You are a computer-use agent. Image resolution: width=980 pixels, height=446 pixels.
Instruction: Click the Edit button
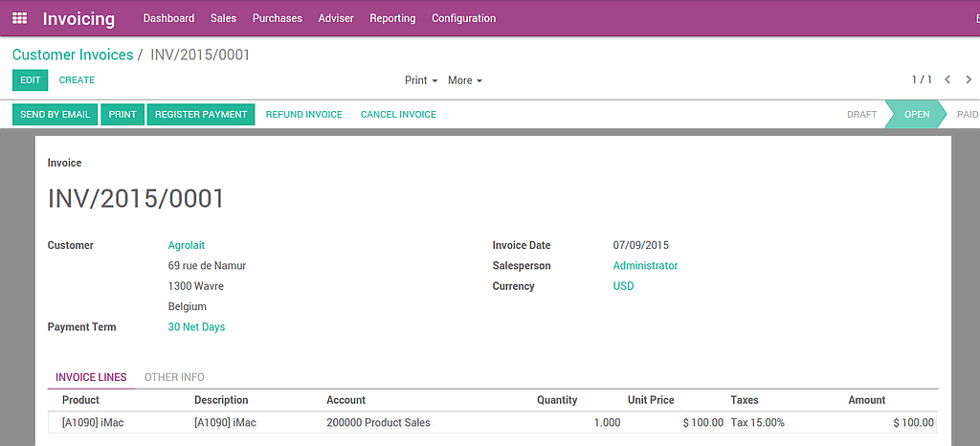pos(30,80)
